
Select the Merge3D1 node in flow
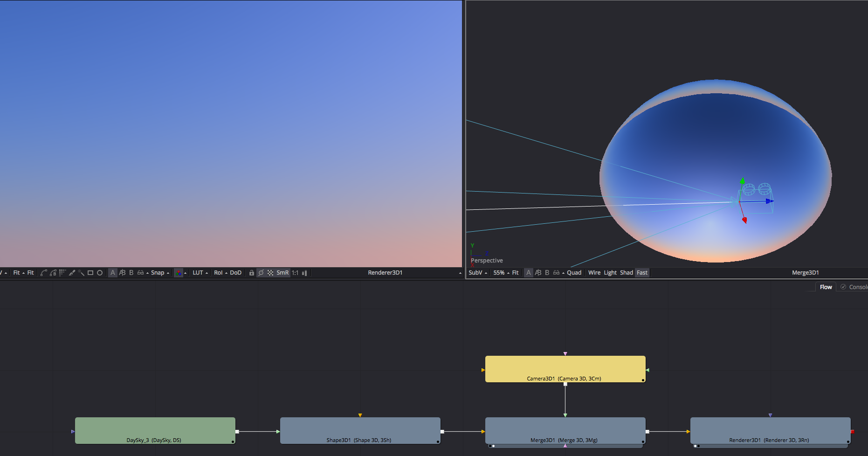pos(565,430)
